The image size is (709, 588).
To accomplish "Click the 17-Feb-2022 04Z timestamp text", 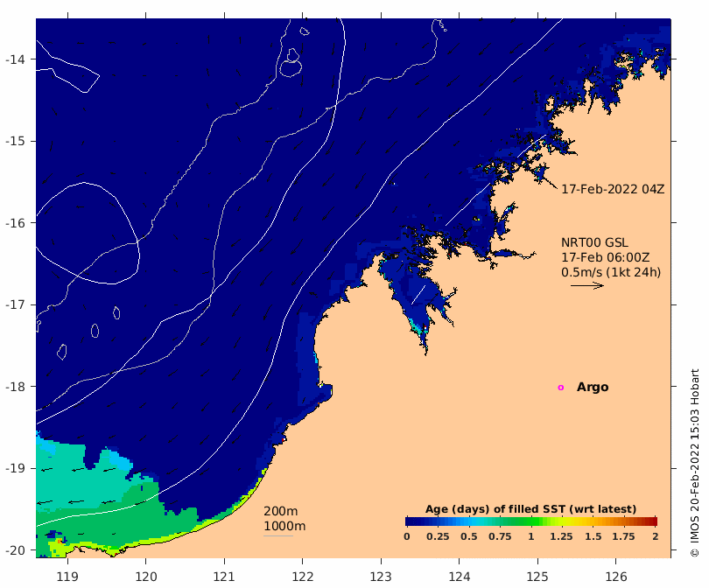I will 613,189.
